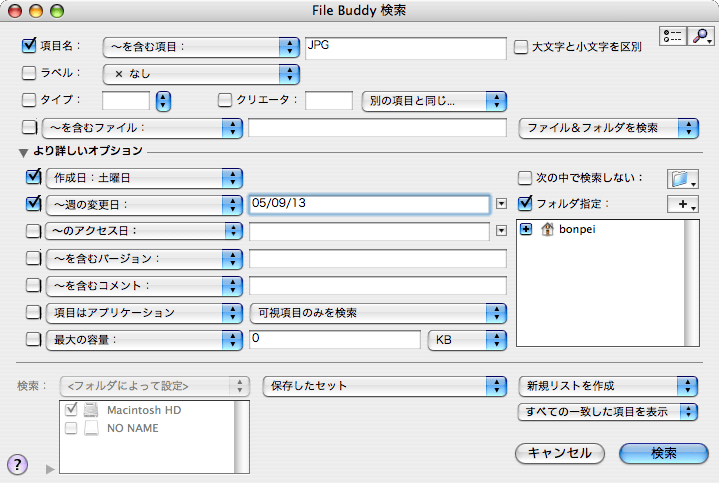Click the small play triangle near help

(x=50, y=469)
